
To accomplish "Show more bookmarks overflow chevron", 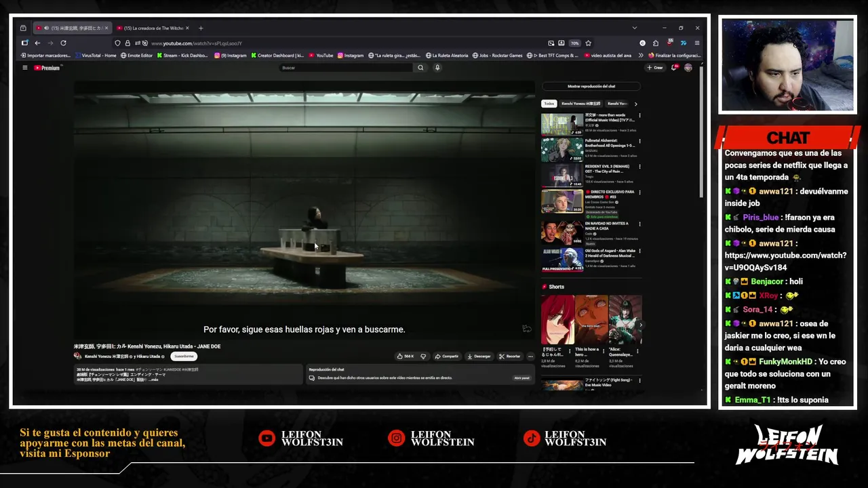I will (x=642, y=55).
